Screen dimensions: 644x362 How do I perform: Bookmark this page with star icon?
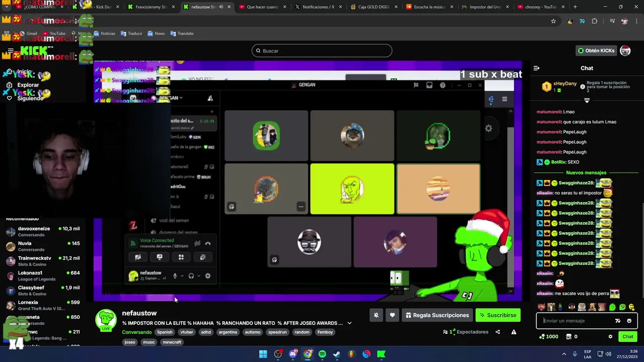click(553, 21)
